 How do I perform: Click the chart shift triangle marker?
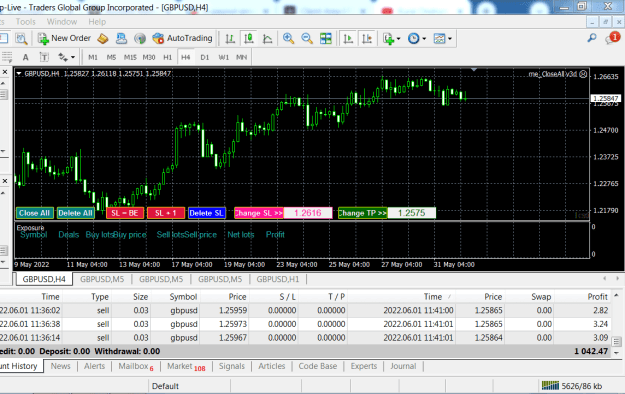(474, 70)
